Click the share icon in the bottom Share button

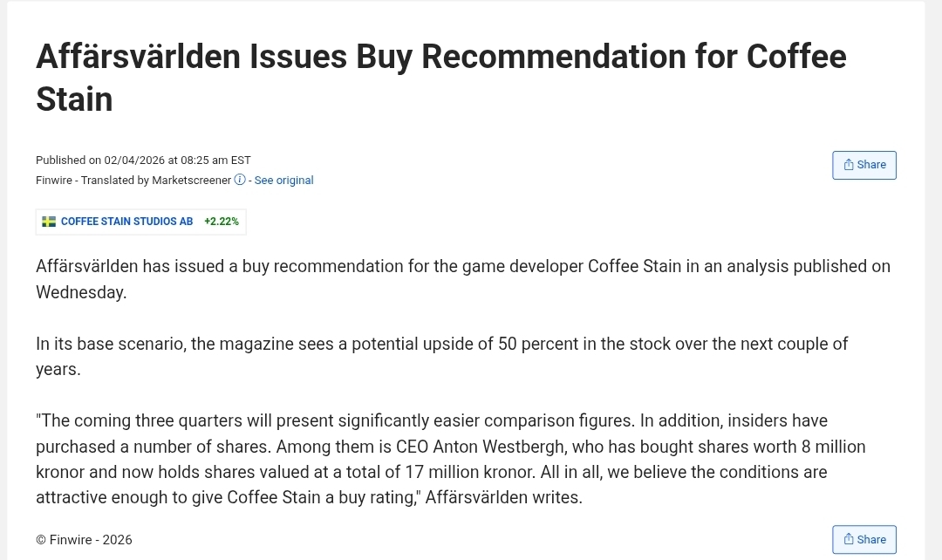(849, 540)
